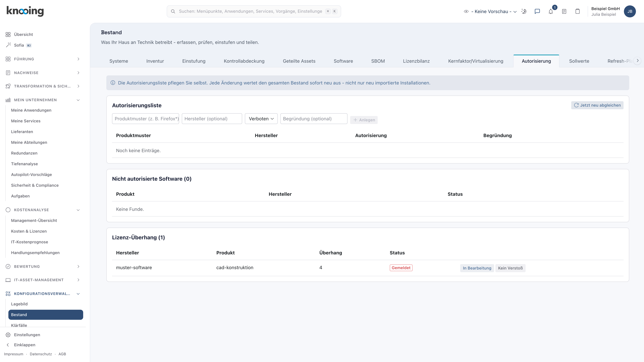The width and height of the screenshot is (644, 362).
Task: Click Jetzt neu abgleichen button
Action: tap(597, 105)
